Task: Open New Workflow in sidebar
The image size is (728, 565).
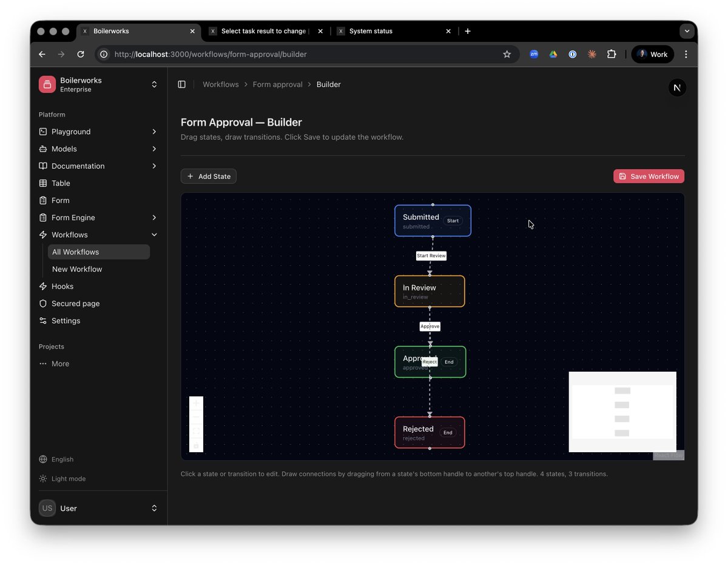Action: (99, 269)
